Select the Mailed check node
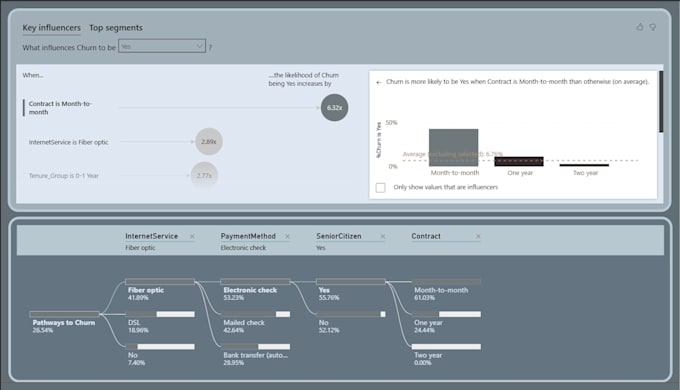The width and height of the screenshot is (680, 390). [255, 314]
